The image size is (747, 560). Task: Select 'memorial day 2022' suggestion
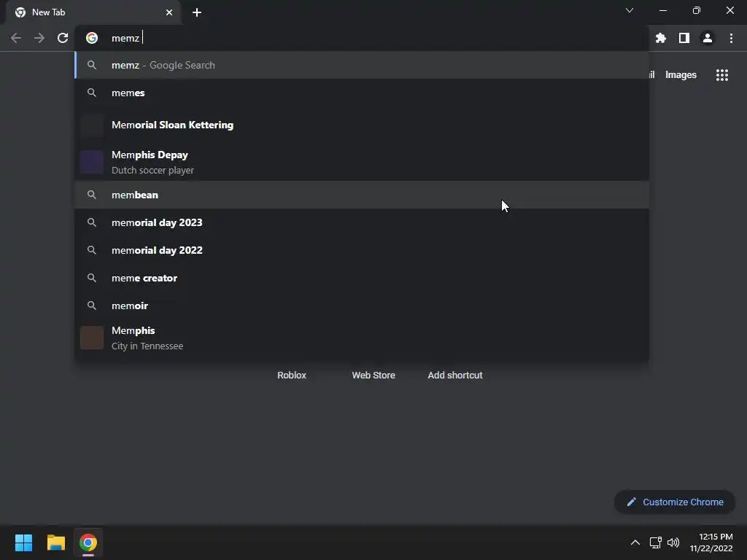coord(362,250)
